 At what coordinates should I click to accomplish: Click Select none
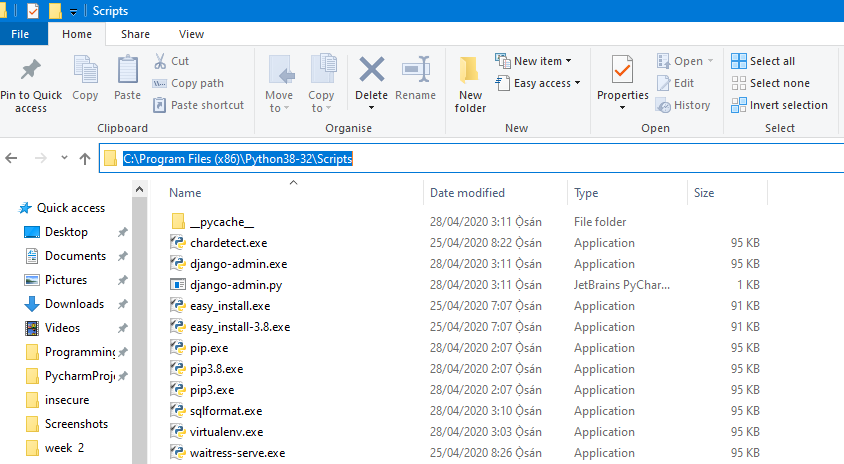click(x=770, y=83)
